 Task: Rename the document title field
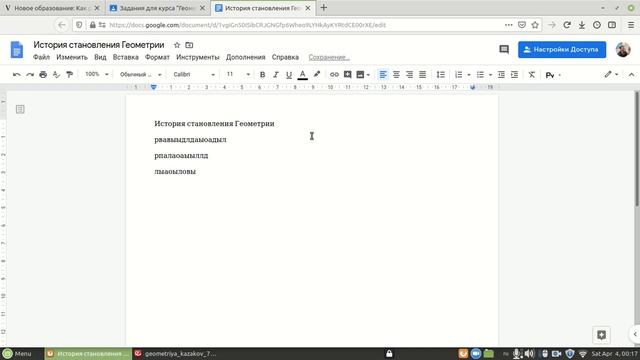pos(99,45)
